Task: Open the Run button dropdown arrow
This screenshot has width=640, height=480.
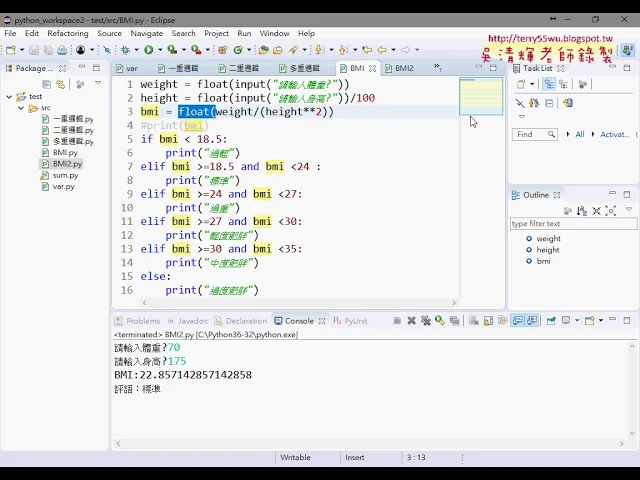Action: (x=160, y=50)
